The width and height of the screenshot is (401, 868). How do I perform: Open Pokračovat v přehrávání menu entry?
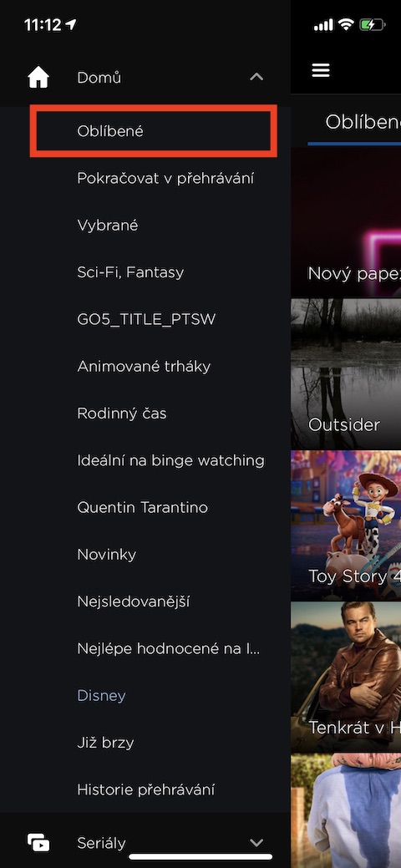pyautogui.click(x=165, y=178)
